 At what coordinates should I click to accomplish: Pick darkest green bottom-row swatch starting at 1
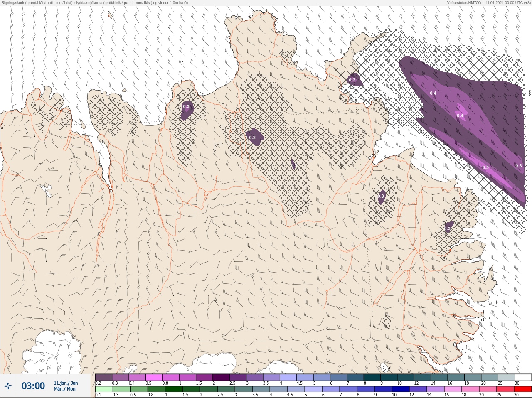[x=174, y=389]
